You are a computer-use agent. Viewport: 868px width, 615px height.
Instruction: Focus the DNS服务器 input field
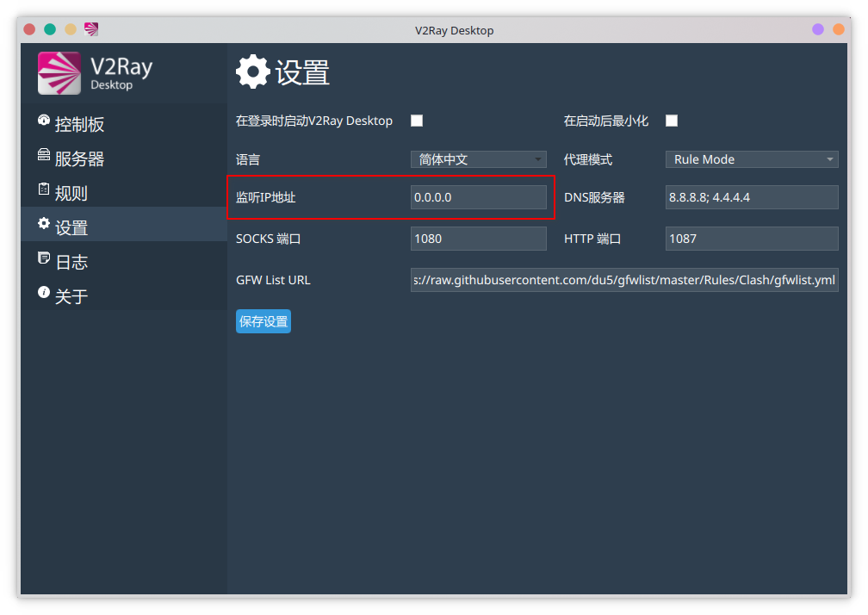point(751,197)
